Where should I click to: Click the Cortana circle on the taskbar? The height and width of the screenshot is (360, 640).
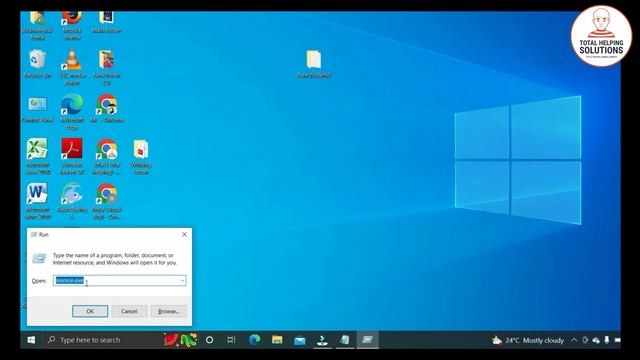[x=209, y=340]
